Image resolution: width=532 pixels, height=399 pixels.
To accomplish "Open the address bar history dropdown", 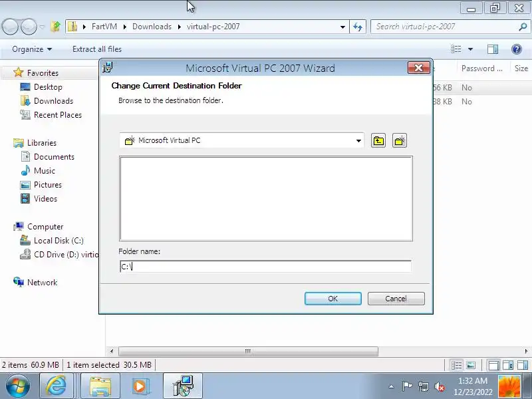I will pyautogui.click(x=342, y=27).
